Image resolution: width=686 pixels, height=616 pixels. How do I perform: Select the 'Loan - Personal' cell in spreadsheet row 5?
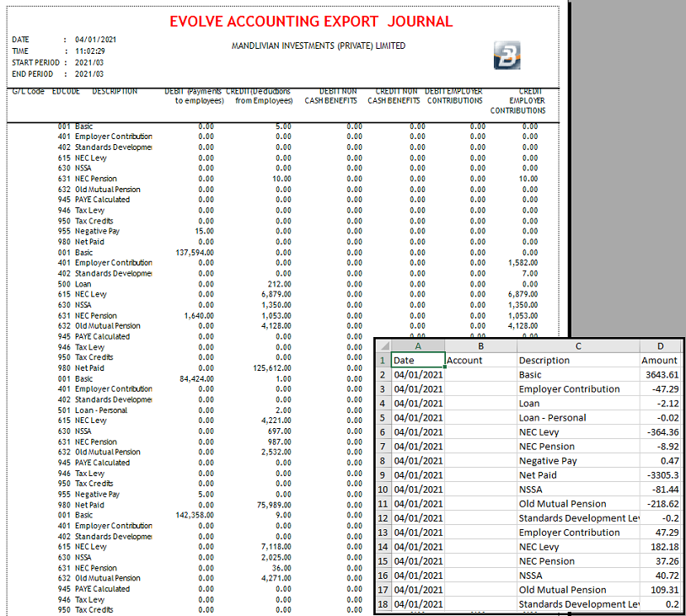click(x=578, y=418)
